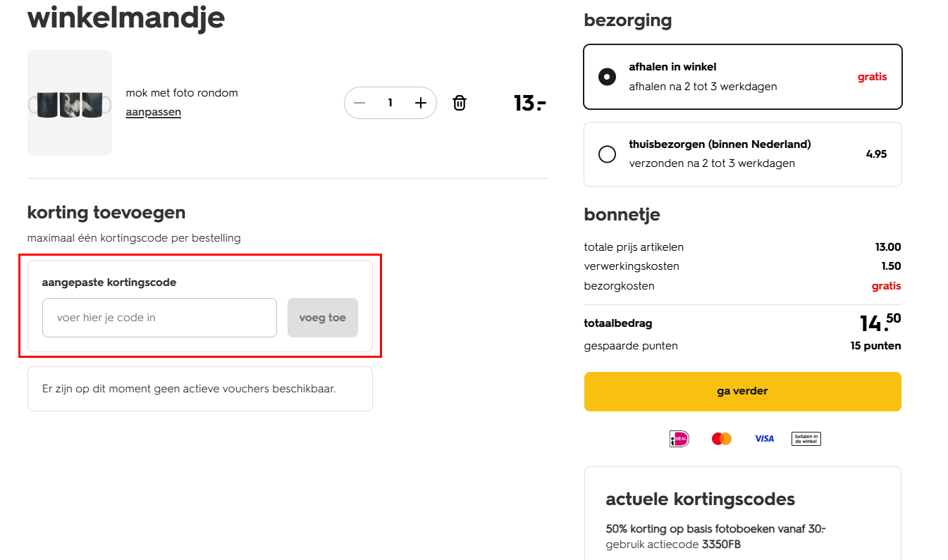Select the 'thuisbezorgen (binnen Nederland)' radio button
948x560 pixels.
607,154
